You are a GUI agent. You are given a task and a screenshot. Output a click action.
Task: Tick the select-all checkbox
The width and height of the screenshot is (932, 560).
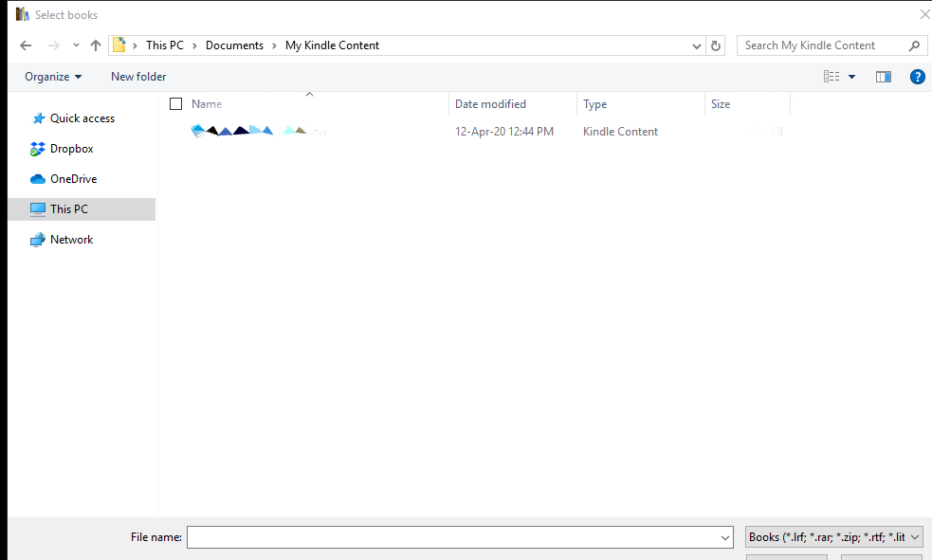[x=176, y=104]
